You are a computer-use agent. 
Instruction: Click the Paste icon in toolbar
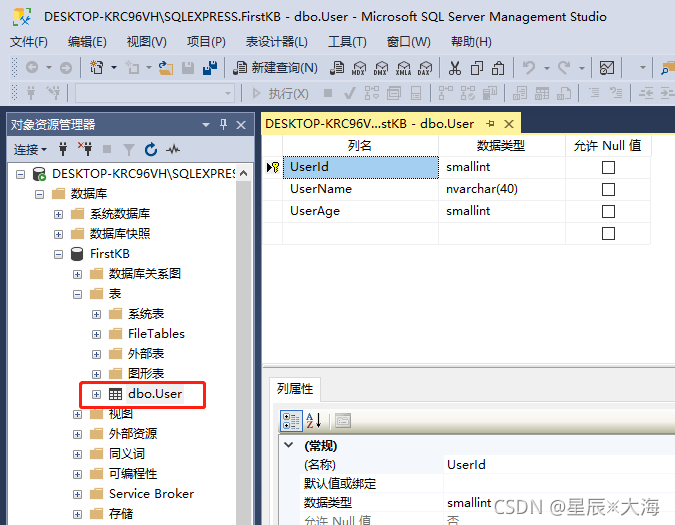pos(498,68)
